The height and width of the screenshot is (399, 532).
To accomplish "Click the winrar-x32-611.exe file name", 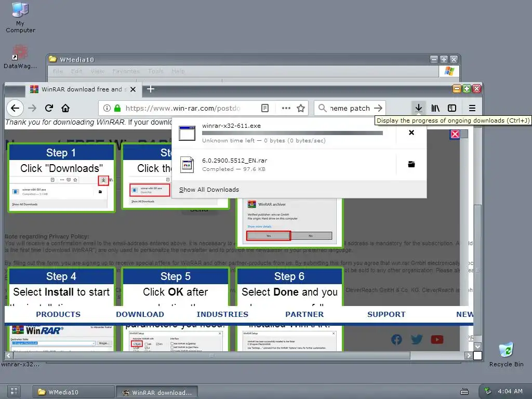I will click(231, 126).
